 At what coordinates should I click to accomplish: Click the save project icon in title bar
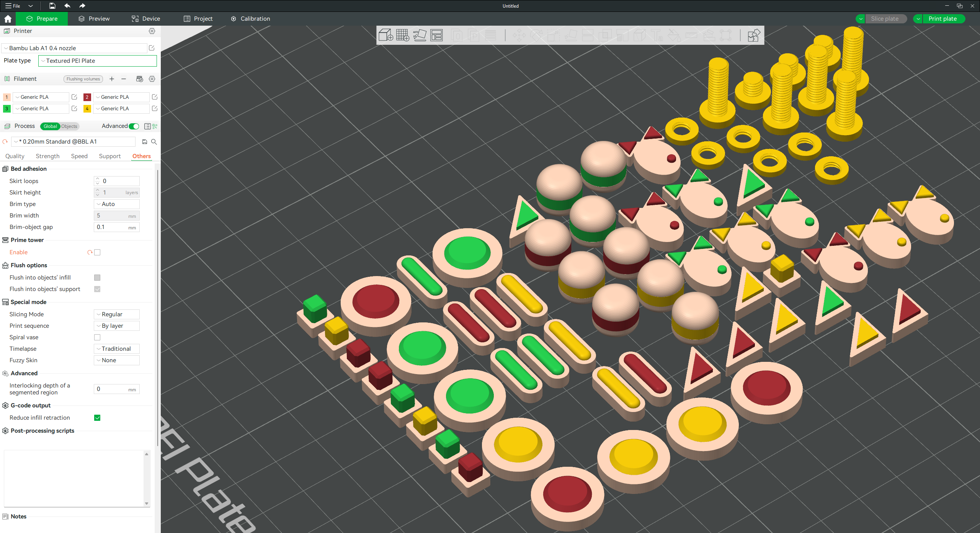pos(52,6)
